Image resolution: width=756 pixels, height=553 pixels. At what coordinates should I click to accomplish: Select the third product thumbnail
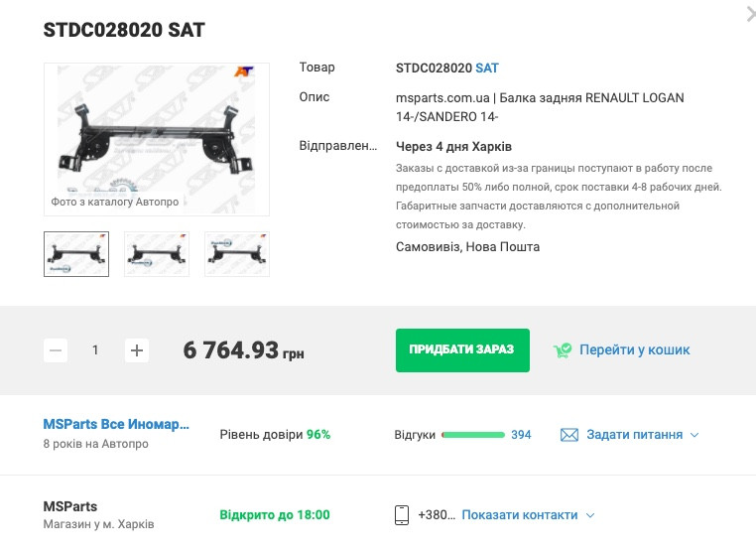237,254
